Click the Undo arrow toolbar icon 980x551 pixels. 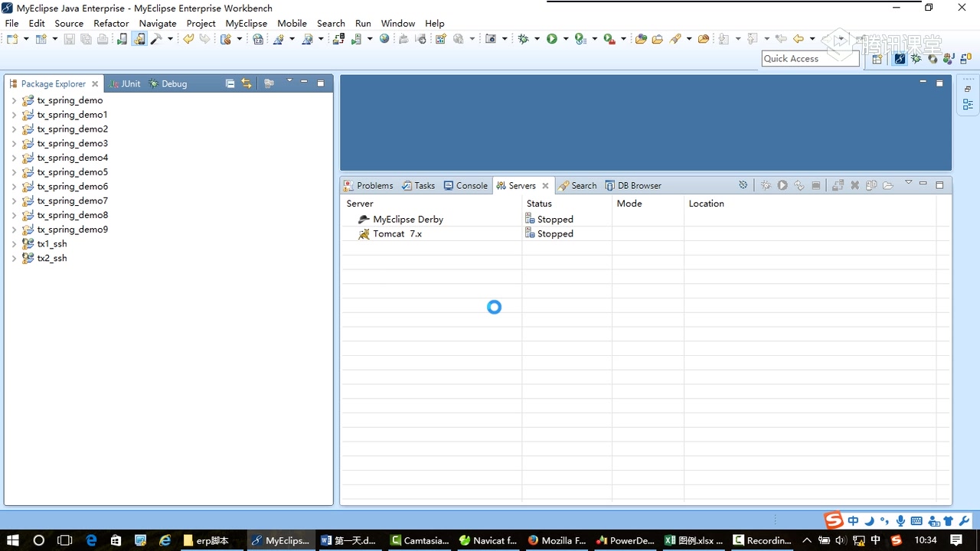tap(188, 39)
